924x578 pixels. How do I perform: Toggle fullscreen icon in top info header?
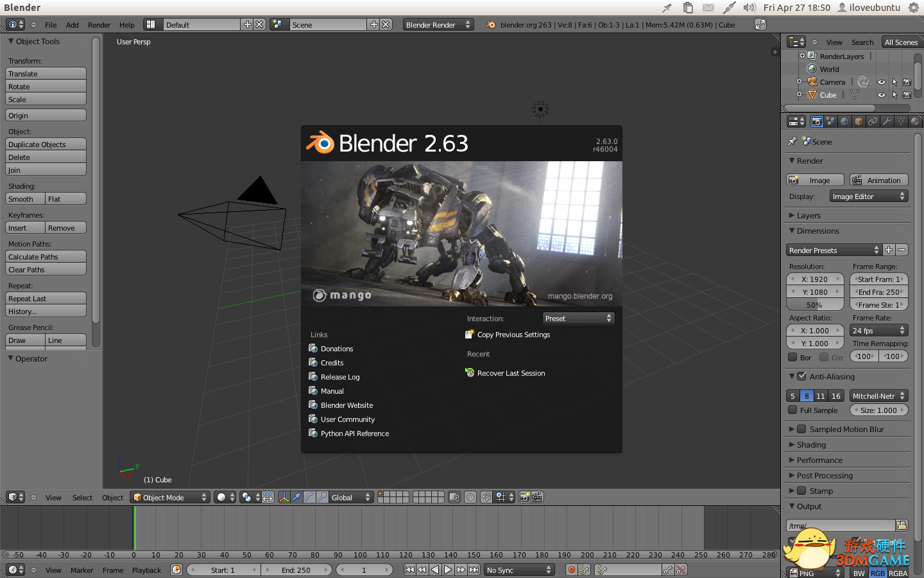pyautogui.click(x=760, y=24)
